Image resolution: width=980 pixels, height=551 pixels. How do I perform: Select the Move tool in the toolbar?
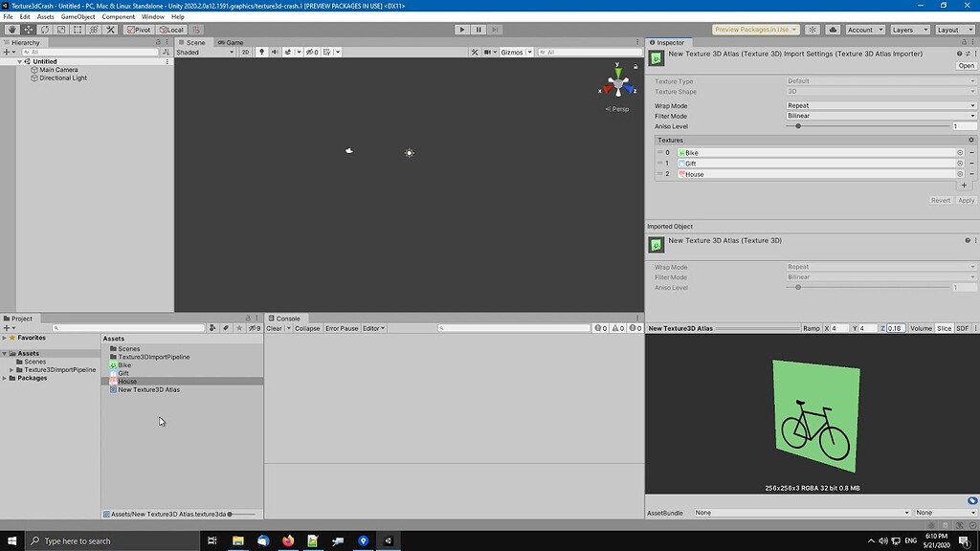(28, 29)
